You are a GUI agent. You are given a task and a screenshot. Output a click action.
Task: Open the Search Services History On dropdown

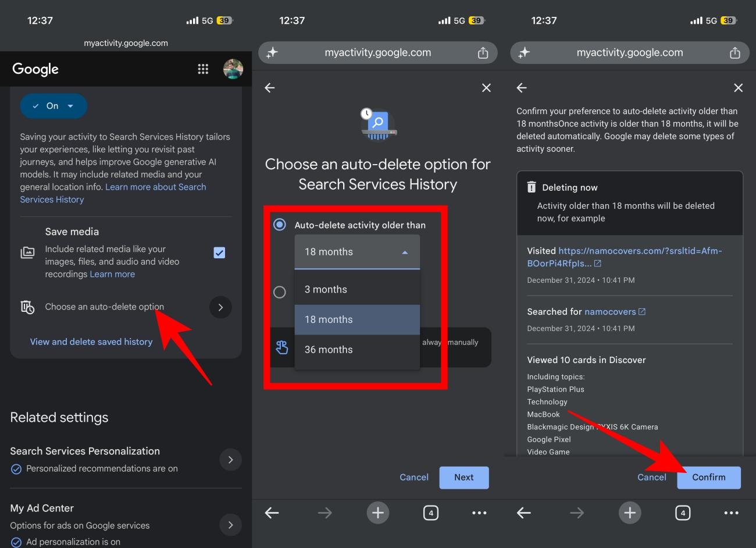[x=54, y=106]
